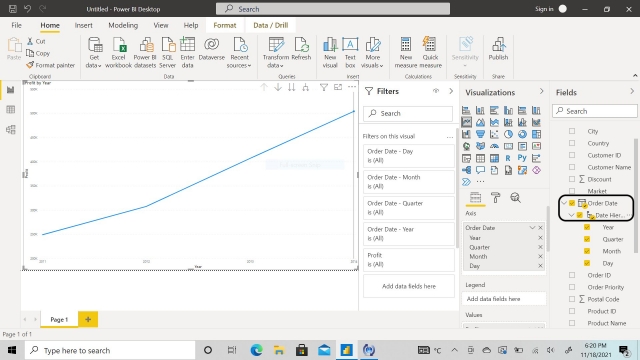Open the More visuals dropdown
Viewport: 640px width, 360px height.
pos(372,53)
